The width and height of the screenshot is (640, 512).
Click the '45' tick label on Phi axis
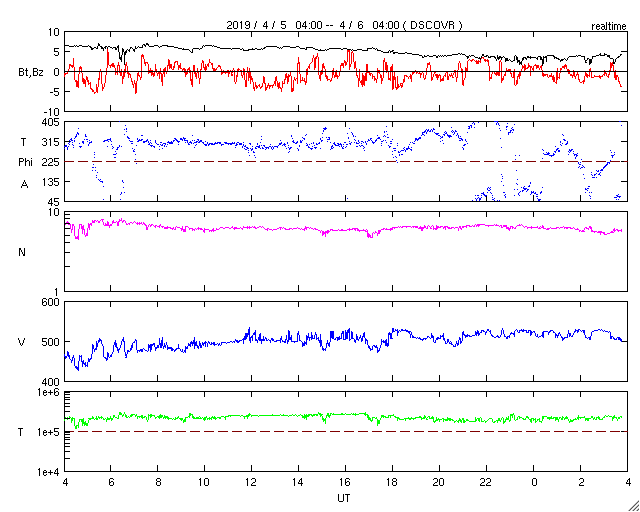pos(54,202)
